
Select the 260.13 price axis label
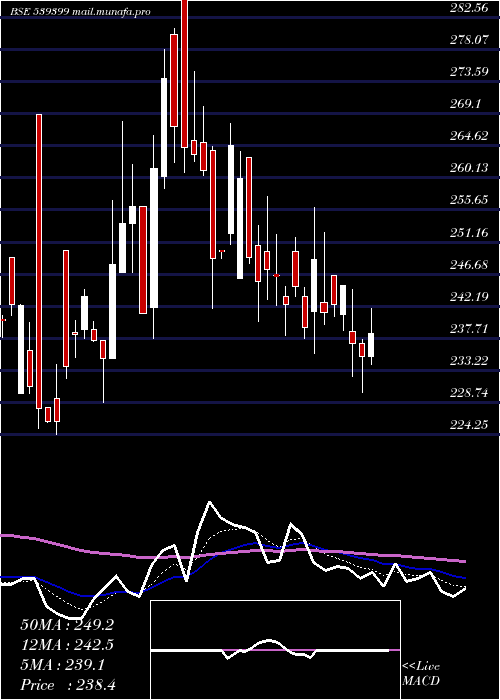(x=469, y=168)
